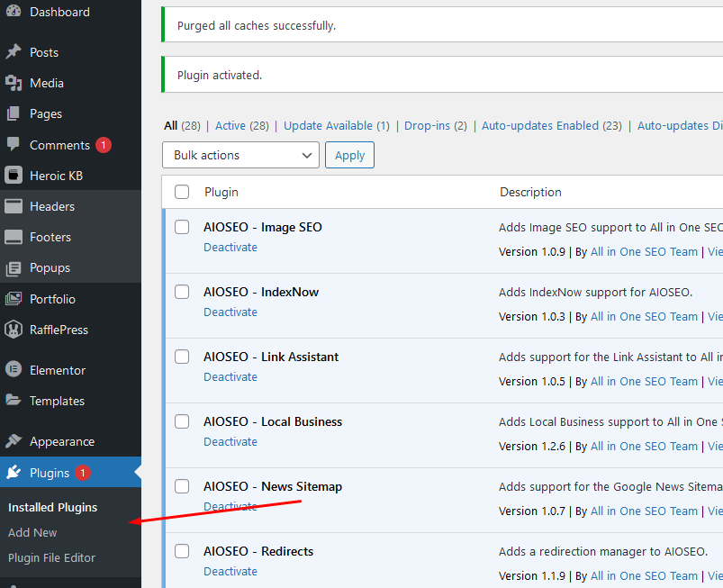Click the Posts pushpin icon
This screenshot has height=588, width=723.
[14, 52]
